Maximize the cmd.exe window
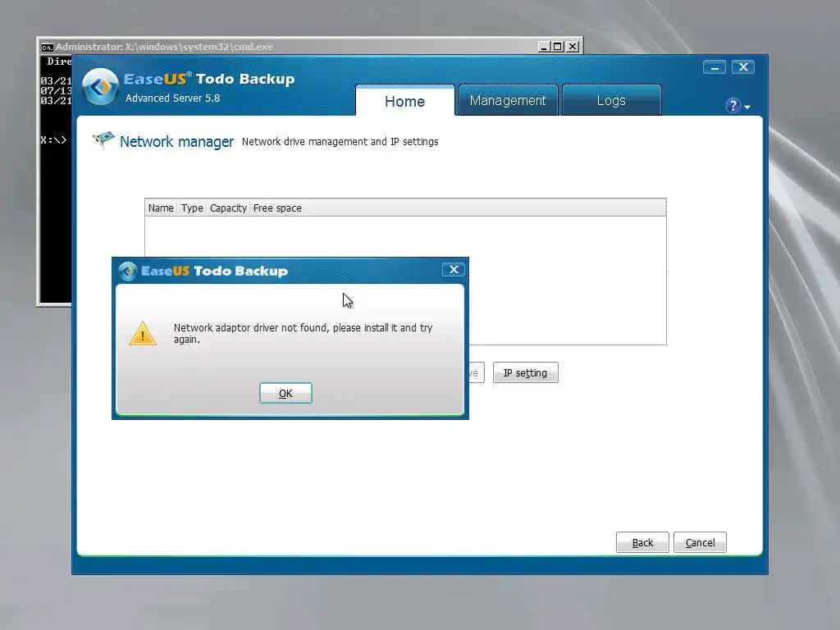Image resolution: width=840 pixels, height=630 pixels. [x=558, y=47]
